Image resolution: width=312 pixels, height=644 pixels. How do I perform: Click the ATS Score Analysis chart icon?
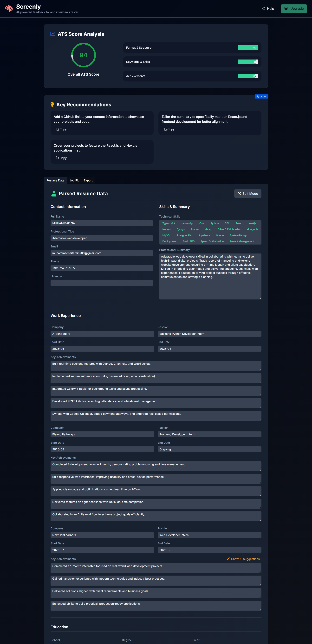[x=53, y=34]
